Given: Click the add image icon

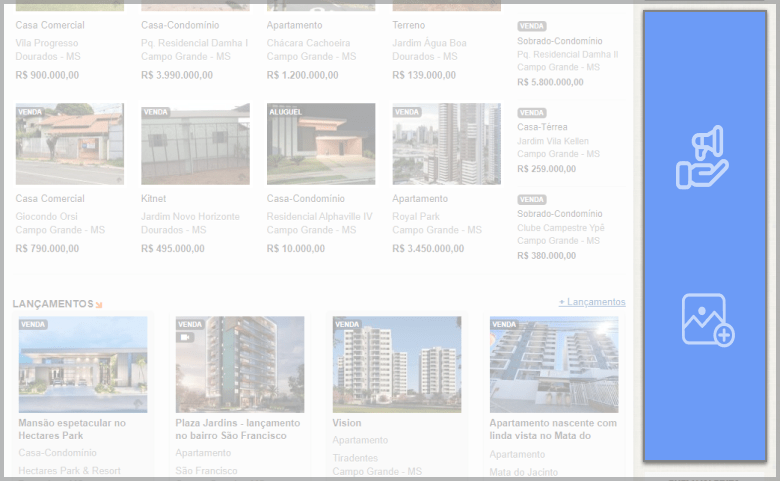Looking at the screenshot, I should coord(708,320).
